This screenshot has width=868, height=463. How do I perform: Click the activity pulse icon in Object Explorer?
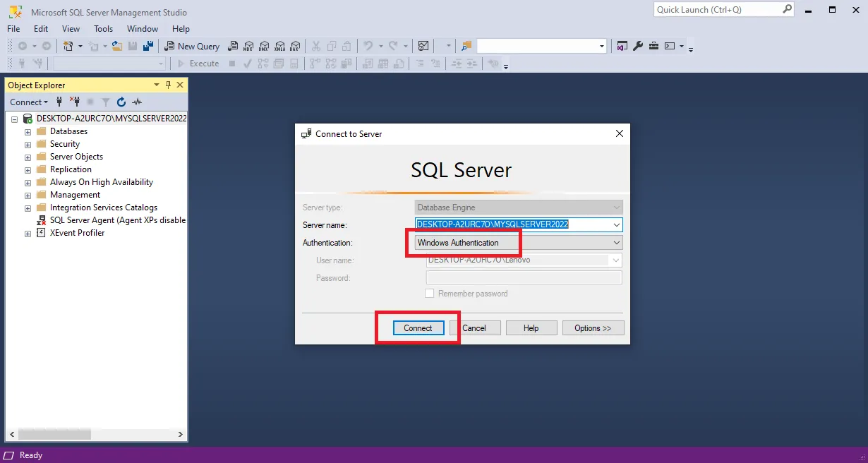pos(137,102)
